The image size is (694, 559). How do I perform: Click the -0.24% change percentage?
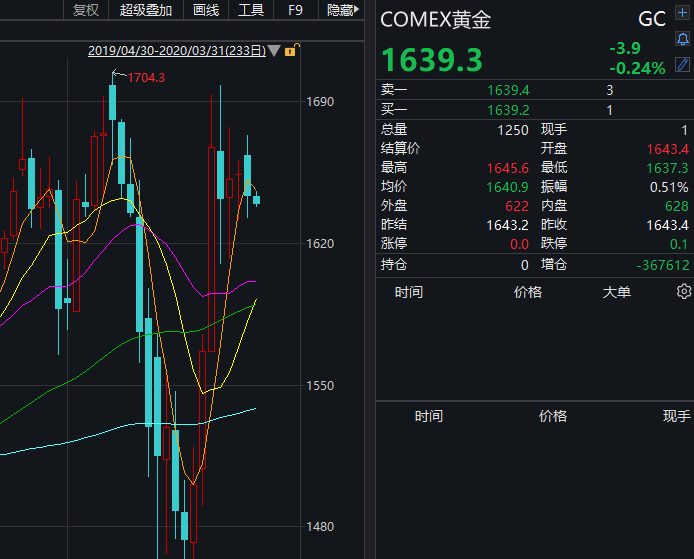coord(637,68)
